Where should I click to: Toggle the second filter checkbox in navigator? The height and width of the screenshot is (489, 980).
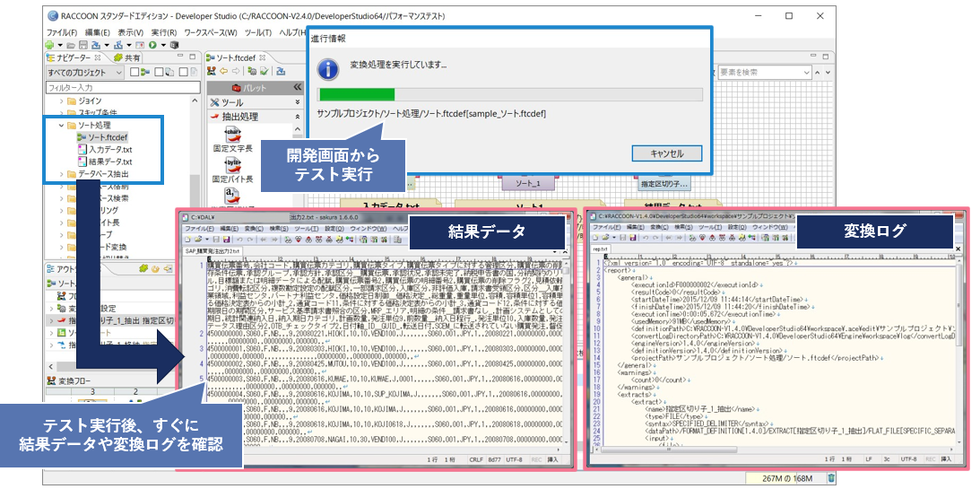coord(158,72)
